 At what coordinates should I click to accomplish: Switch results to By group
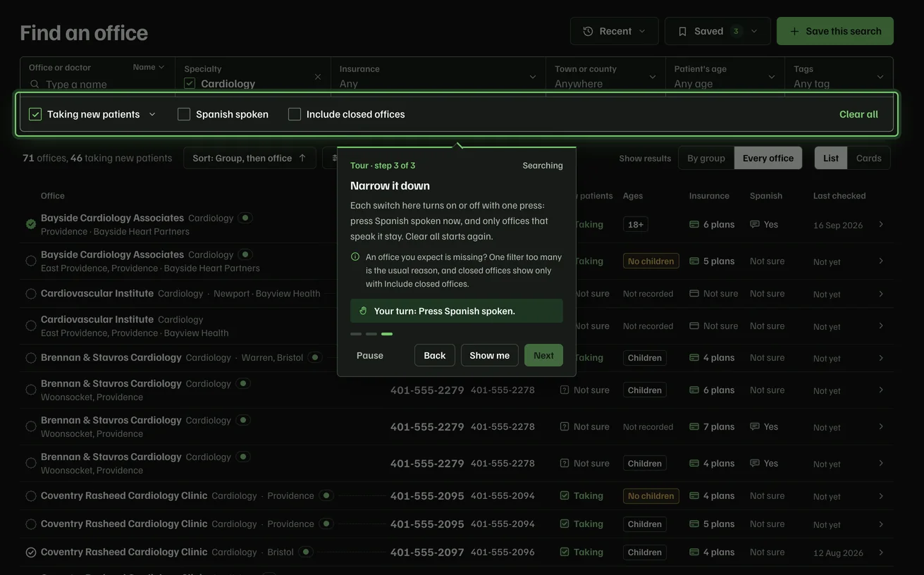pos(706,158)
